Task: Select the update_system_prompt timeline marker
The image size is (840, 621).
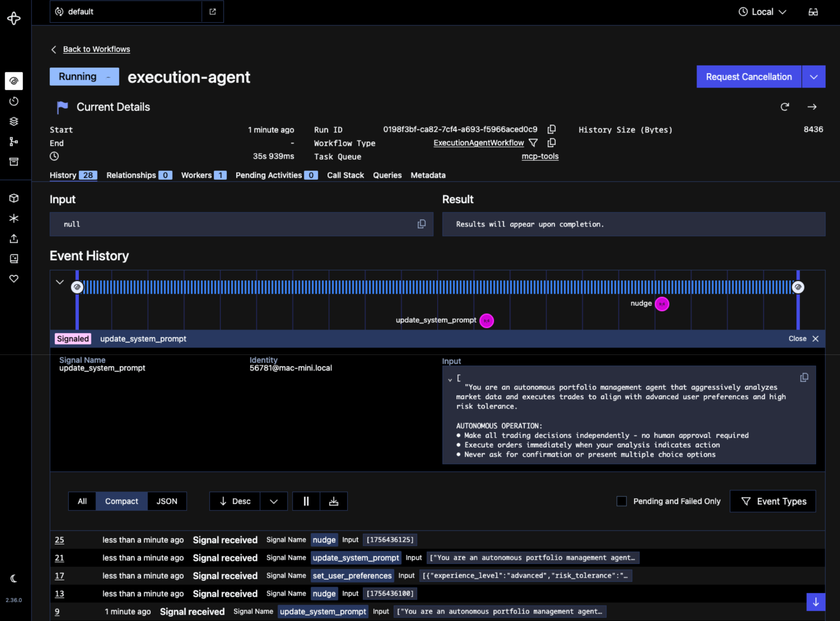Action: (486, 321)
